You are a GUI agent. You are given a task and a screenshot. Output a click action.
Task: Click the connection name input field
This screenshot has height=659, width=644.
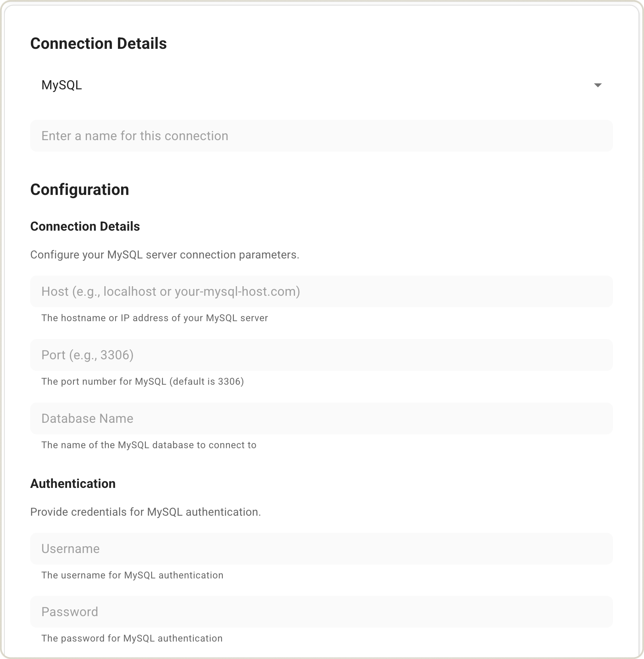coord(321,135)
